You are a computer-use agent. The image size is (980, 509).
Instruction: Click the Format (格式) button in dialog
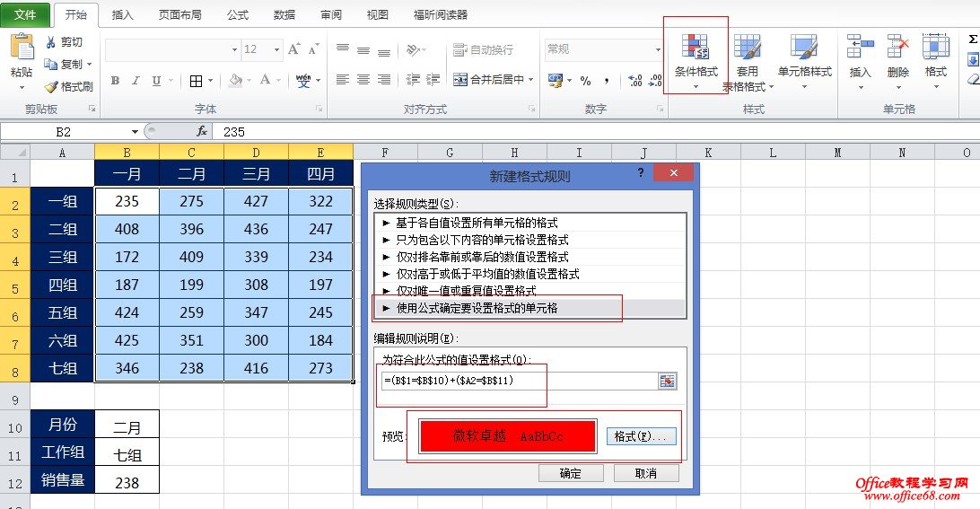642,436
